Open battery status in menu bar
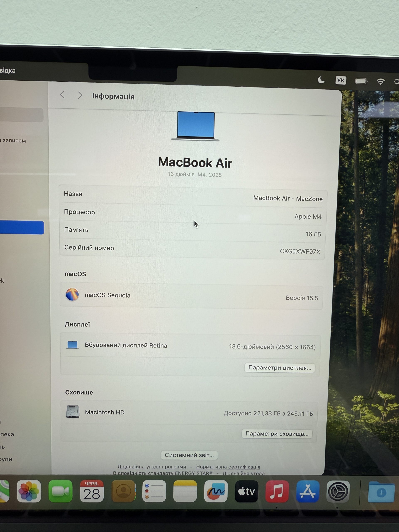 [361, 81]
